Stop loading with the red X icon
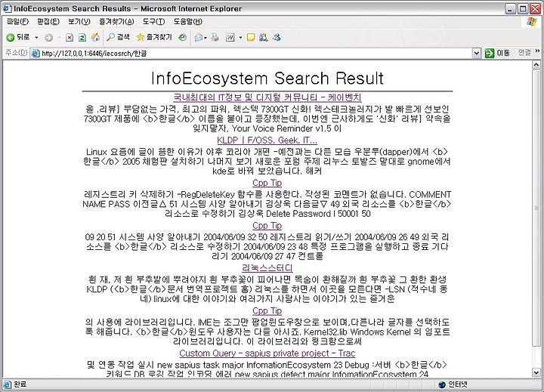This screenshot has height=392, width=544. [x=70, y=38]
